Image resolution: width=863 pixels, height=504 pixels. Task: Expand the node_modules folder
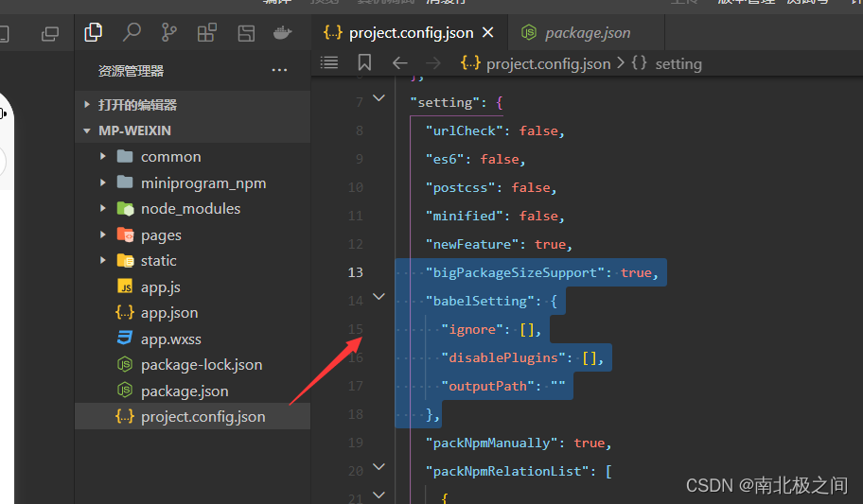[x=193, y=209]
